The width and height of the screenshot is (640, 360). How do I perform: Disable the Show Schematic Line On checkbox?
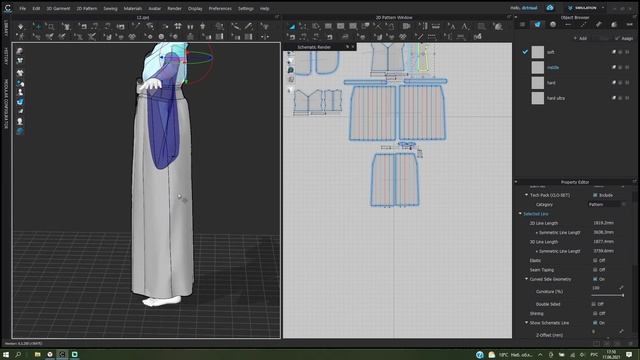click(x=595, y=323)
